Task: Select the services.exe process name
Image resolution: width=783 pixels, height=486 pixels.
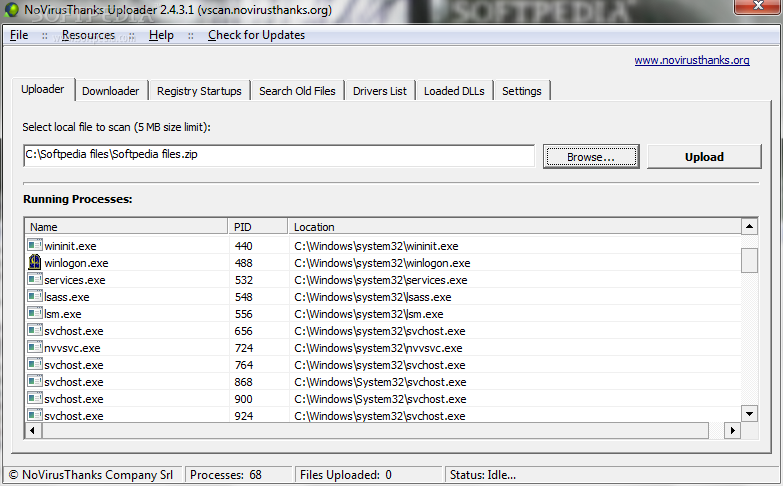Action: [74, 280]
